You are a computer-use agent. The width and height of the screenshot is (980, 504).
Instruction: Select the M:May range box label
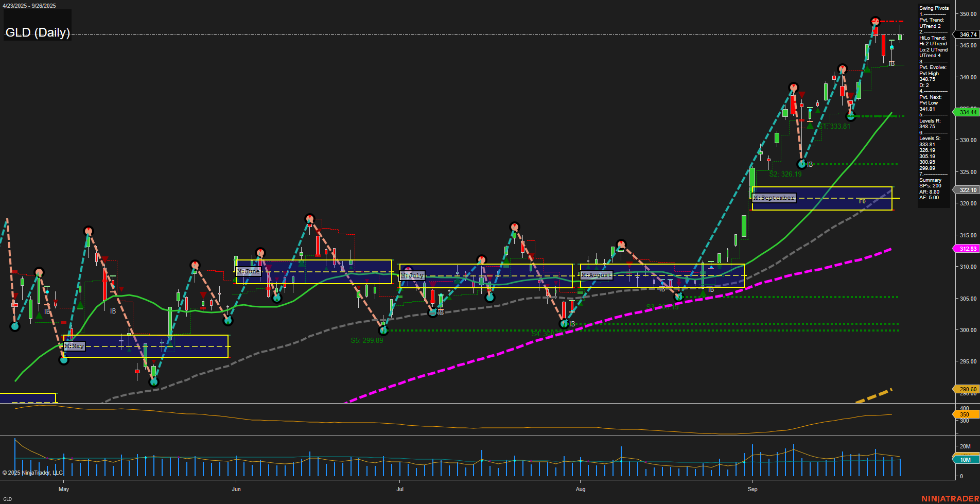click(x=74, y=346)
